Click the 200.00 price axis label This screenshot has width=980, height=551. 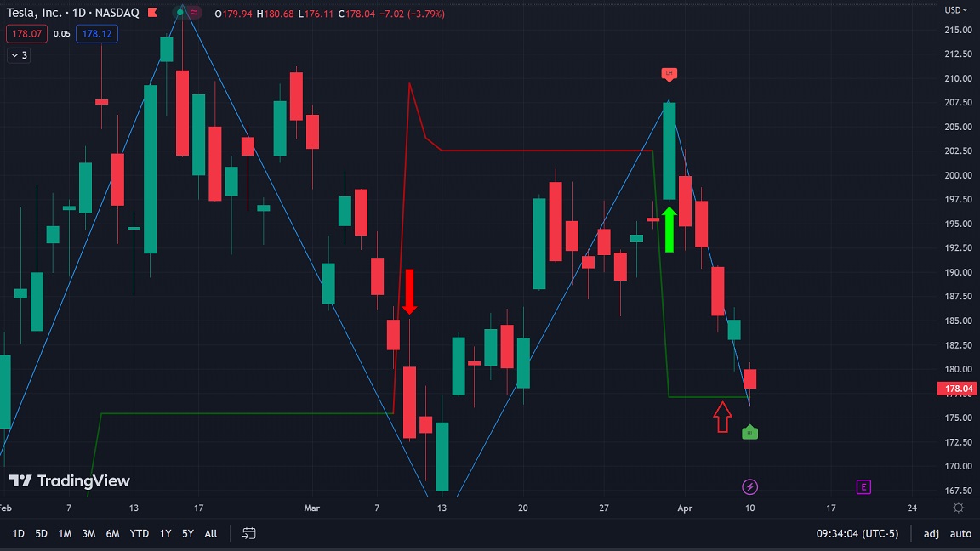pos(958,175)
